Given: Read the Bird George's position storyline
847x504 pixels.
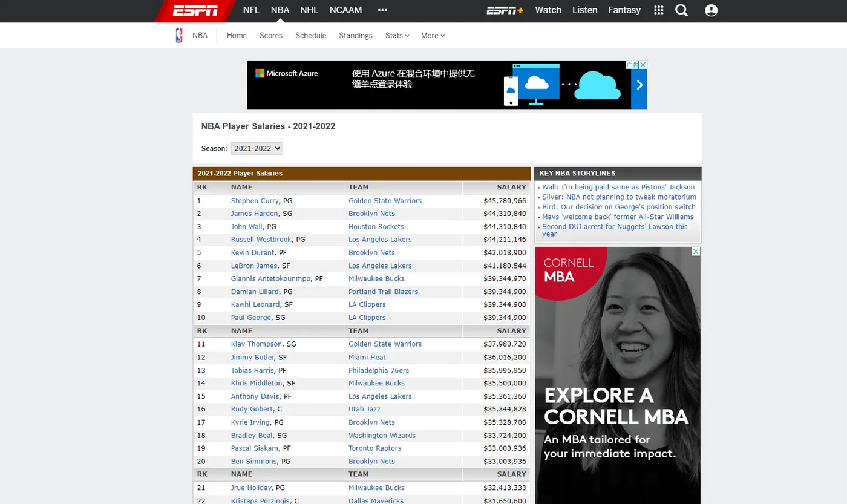Looking at the screenshot, I should (619, 207).
